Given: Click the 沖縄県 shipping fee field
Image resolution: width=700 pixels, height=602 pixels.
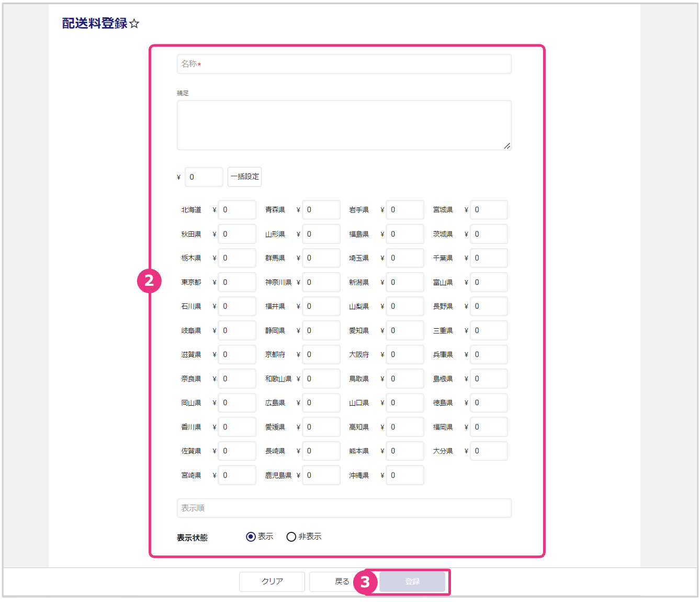Looking at the screenshot, I should (404, 475).
